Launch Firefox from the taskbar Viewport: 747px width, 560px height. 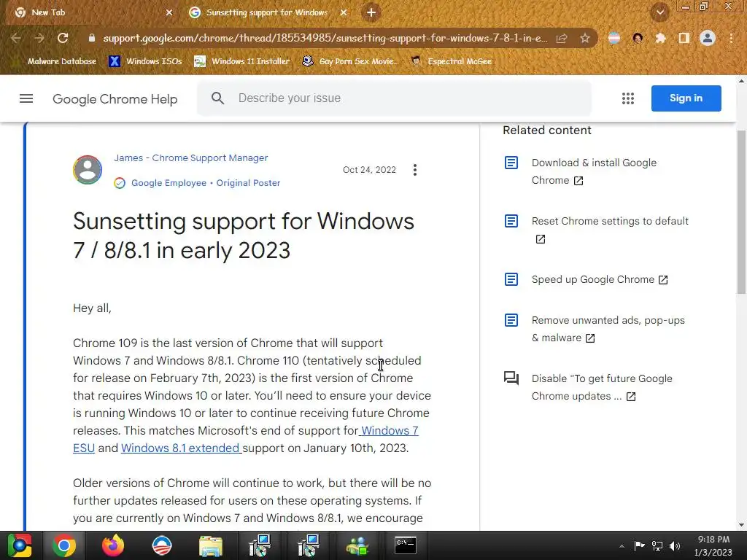pyautogui.click(x=113, y=545)
